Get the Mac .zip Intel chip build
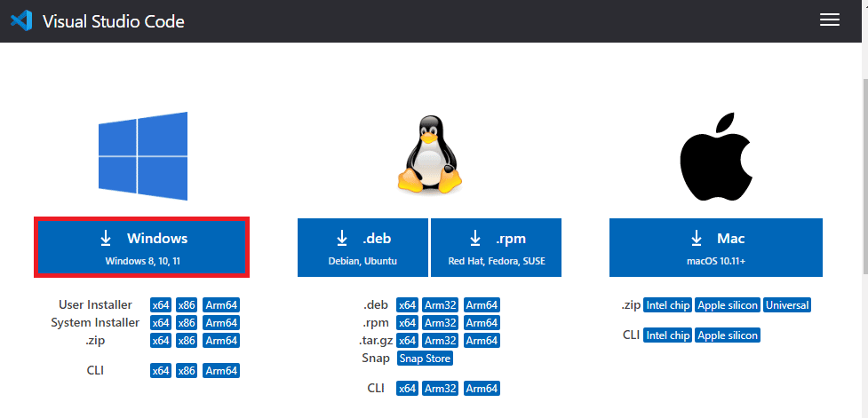The width and height of the screenshot is (868, 418). 667,305
